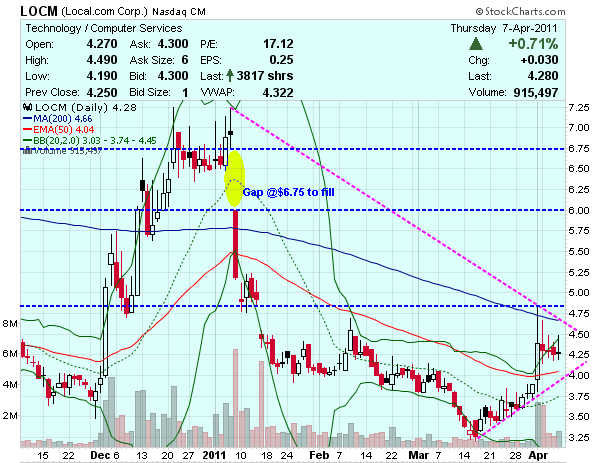Click the 3.25 price axis label
The image size is (599, 463).
click(579, 437)
